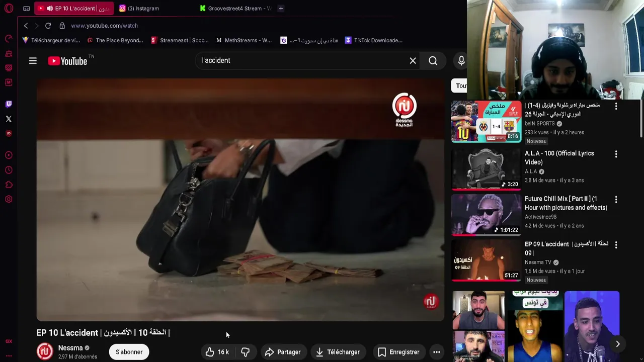Image resolution: width=644 pixels, height=362 pixels.
Task: Open YouTube guide hamburger menu
Action: pos(33,61)
